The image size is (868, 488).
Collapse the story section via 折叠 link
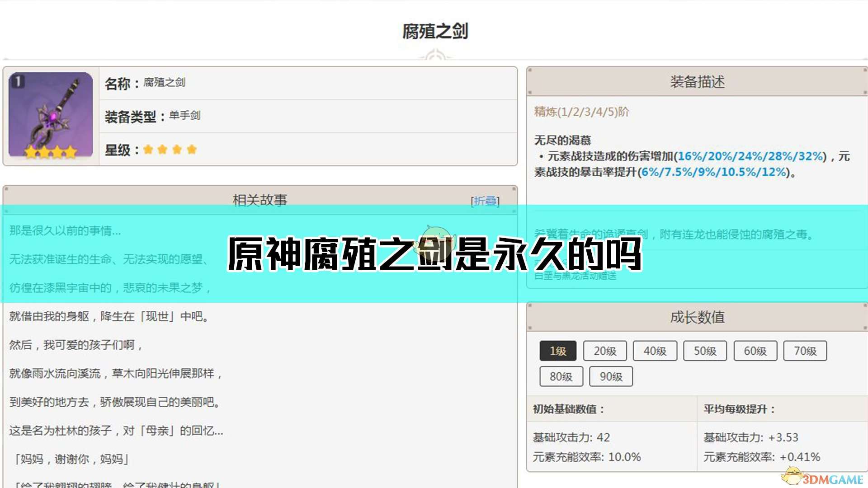click(485, 201)
